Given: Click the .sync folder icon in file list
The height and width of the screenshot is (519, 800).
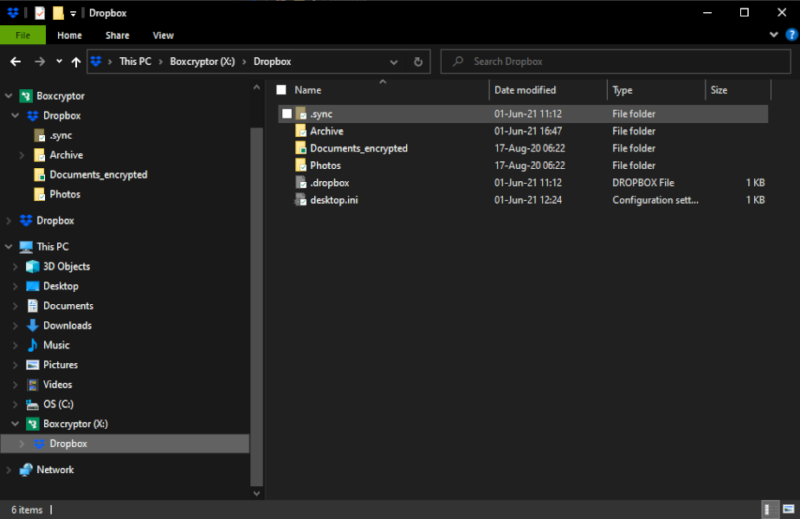Looking at the screenshot, I should pyautogui.click(x=301, y=113).
